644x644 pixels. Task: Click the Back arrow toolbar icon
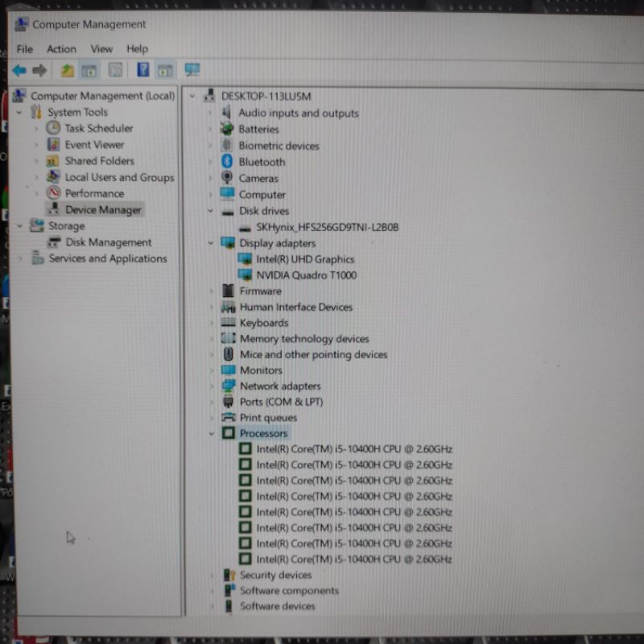pos(19,71)
